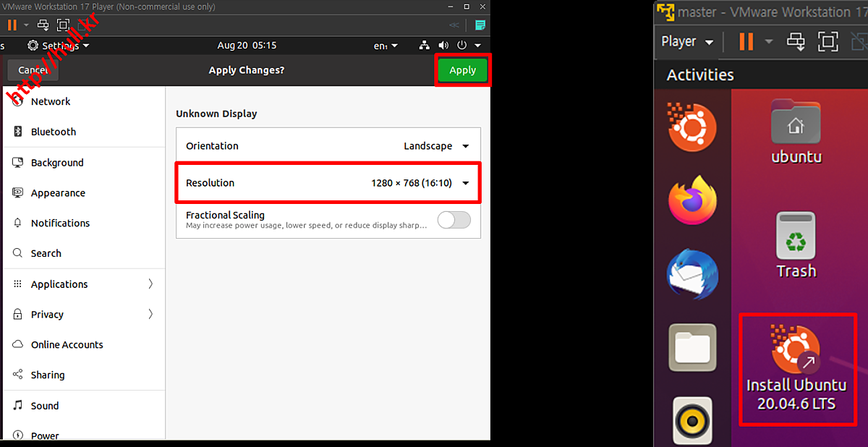868x447 pixels.
Task: Send Ctrl+Alt+Del in the master window
Action: click(796, 41)
